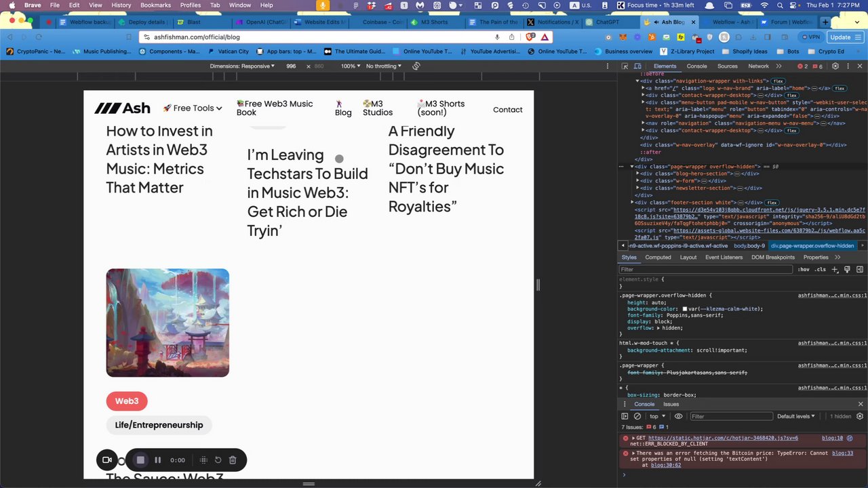Toggle the .cls element classes button

[x=821, y=269]
